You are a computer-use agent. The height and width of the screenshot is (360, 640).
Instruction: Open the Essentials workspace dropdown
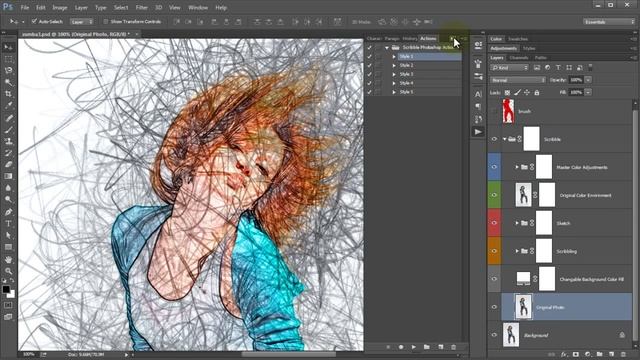click(609, 22)
